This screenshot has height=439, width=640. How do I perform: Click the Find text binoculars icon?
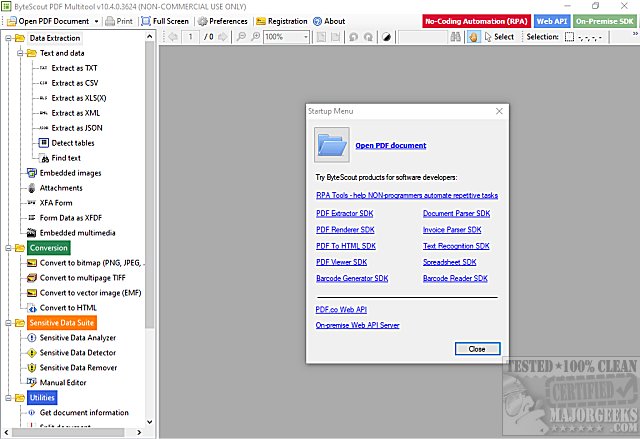43,158
